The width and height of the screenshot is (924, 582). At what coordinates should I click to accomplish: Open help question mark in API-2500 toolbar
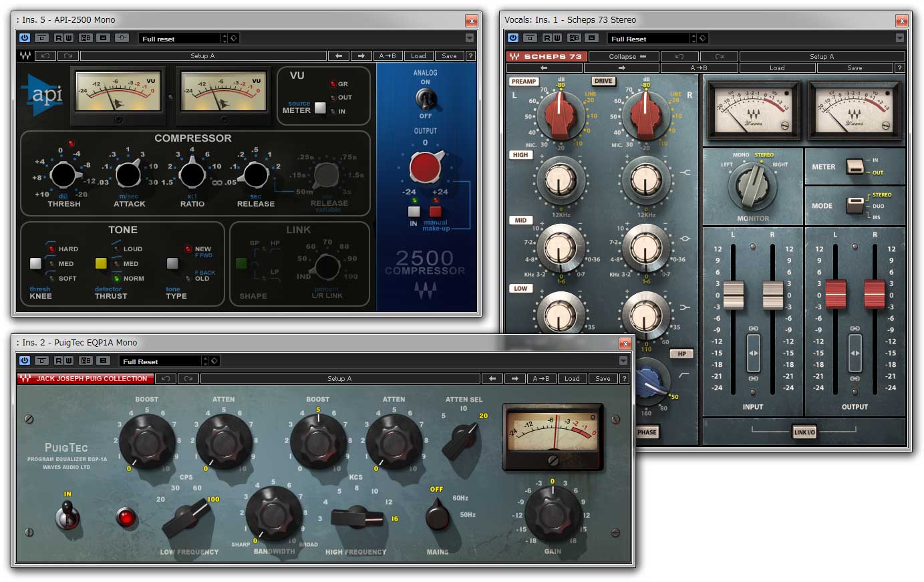[x=470, y=56]
